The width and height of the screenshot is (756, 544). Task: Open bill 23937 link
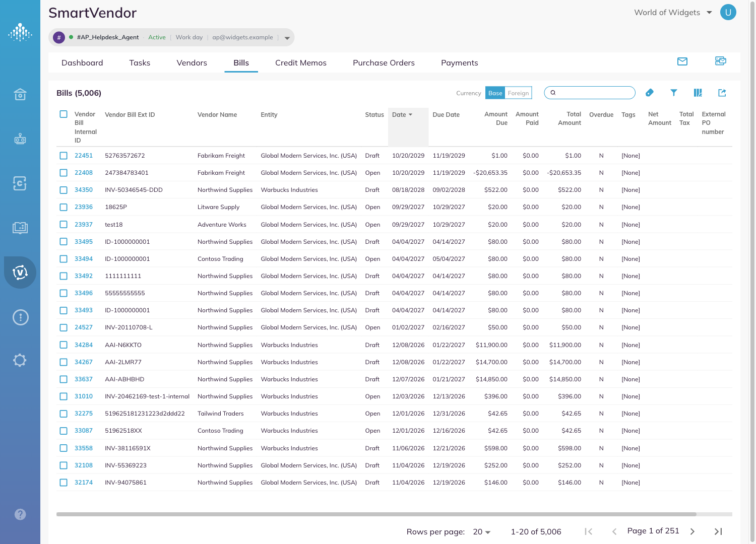click(x=84, y=225)
